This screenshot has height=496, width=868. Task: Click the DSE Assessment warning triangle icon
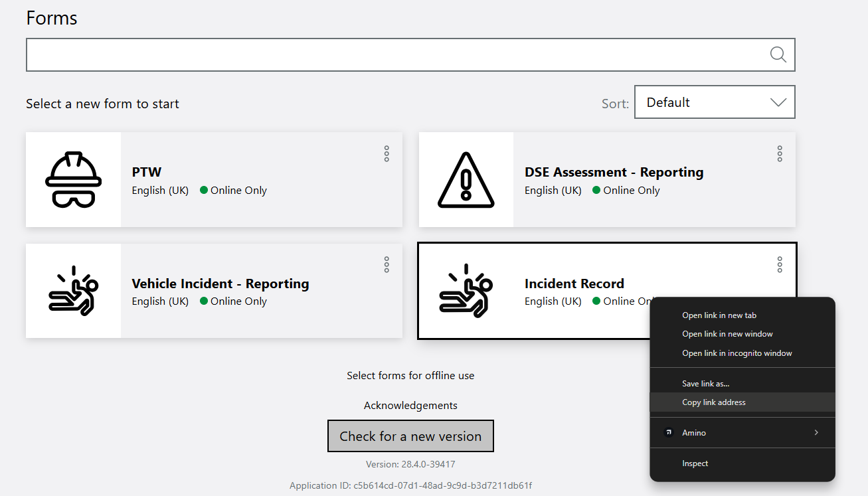(466, 179)
